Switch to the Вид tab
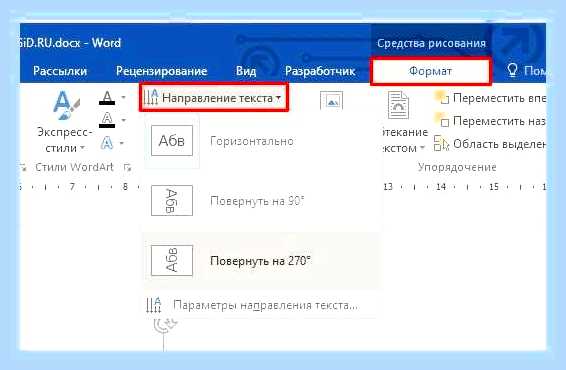Viewport: 566px width, 370px height. pos(246,71)
